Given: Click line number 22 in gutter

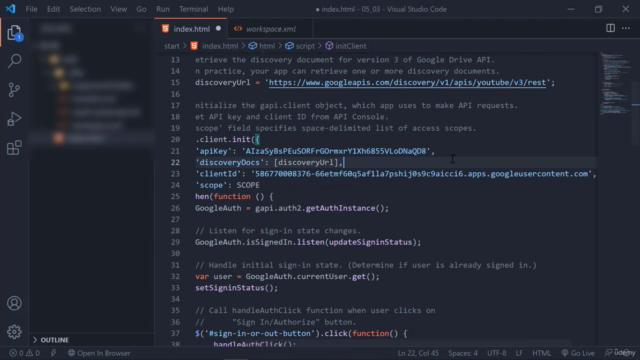Looking at the screenshot, I should [175, 162].
